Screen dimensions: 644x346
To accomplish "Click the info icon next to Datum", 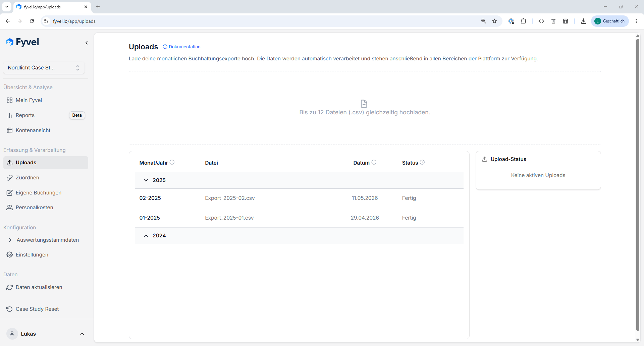I will point(374,162).
